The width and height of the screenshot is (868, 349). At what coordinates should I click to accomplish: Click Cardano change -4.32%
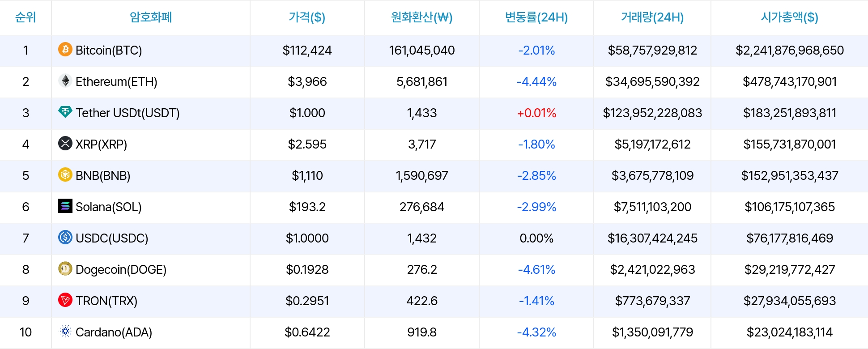point(536,332)
